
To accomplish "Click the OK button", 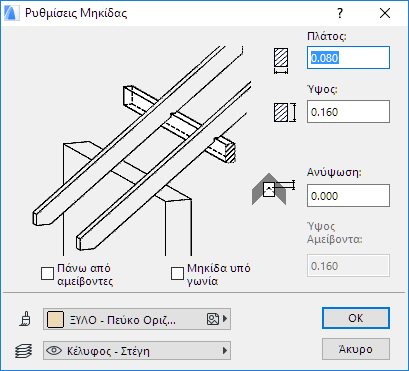I will (356, 318).
